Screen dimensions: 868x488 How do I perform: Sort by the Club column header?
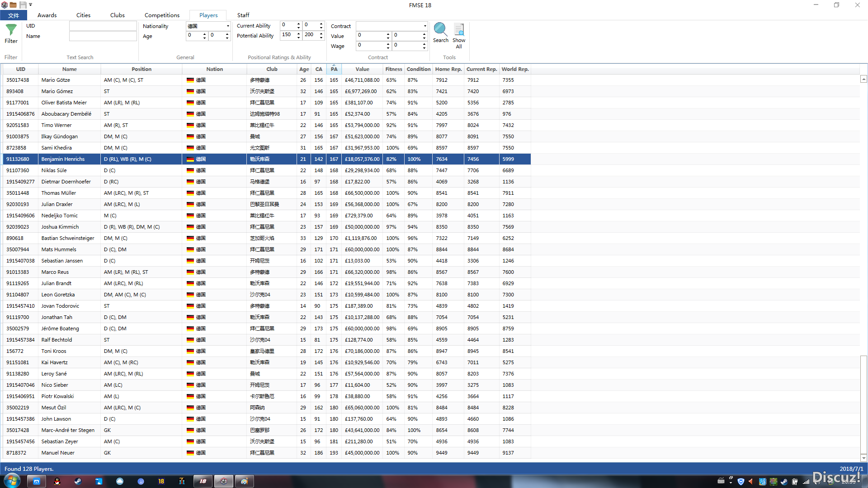272,69
